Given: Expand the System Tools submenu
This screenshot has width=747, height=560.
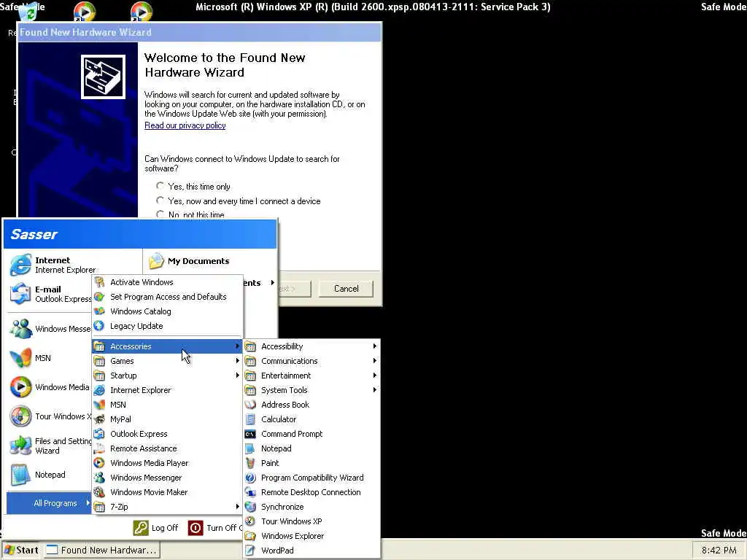Looking at the screenshot, I should pyautogui.click(x=311, y=390).
